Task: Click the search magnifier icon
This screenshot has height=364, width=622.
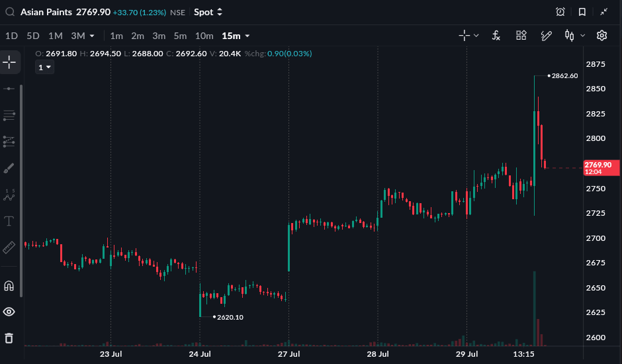Action: click(x=10, y=12)
